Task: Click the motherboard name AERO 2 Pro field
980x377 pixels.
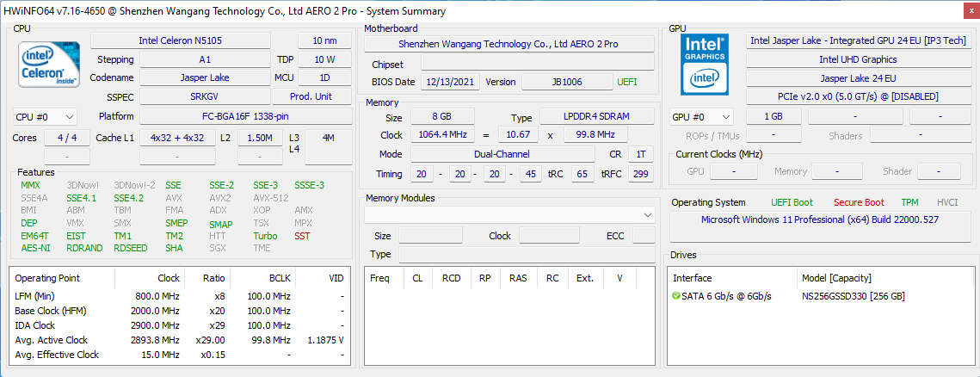Action: pyautogui.click(x=509, y=44)
